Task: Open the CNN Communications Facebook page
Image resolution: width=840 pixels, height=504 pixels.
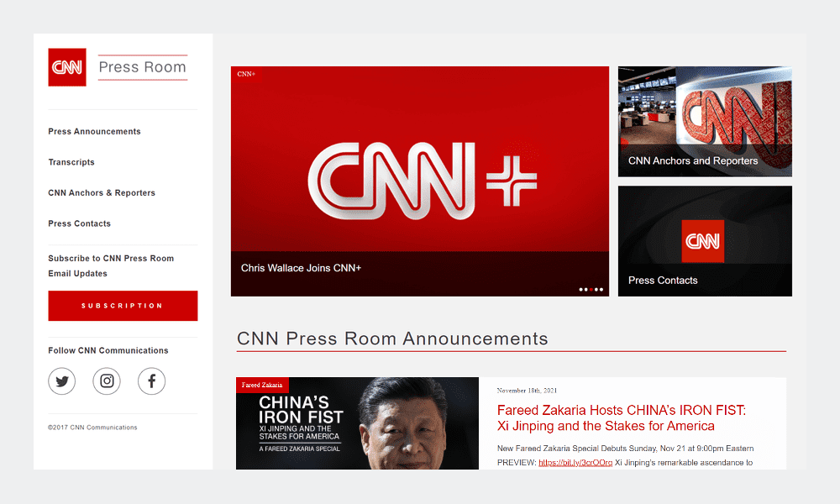Action: pyautogui.click(x=151, y=381)
